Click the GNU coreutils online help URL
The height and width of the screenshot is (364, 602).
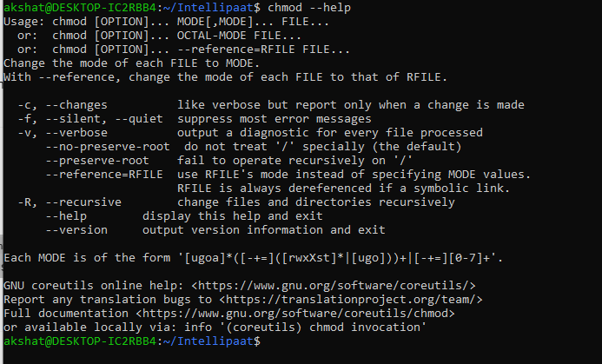pos(334,286)
